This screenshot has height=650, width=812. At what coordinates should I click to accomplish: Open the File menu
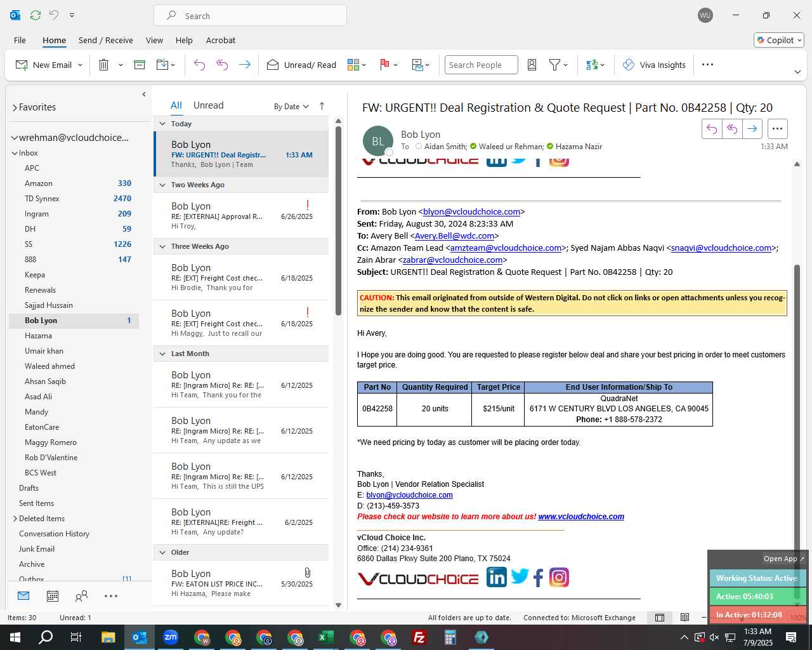(x=20, y=40)
